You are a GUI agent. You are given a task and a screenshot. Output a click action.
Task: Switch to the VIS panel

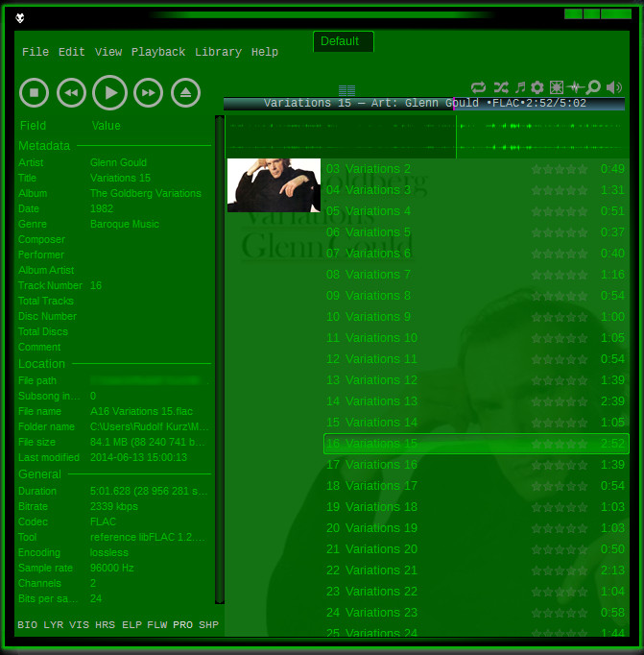(x=80, y=624)
